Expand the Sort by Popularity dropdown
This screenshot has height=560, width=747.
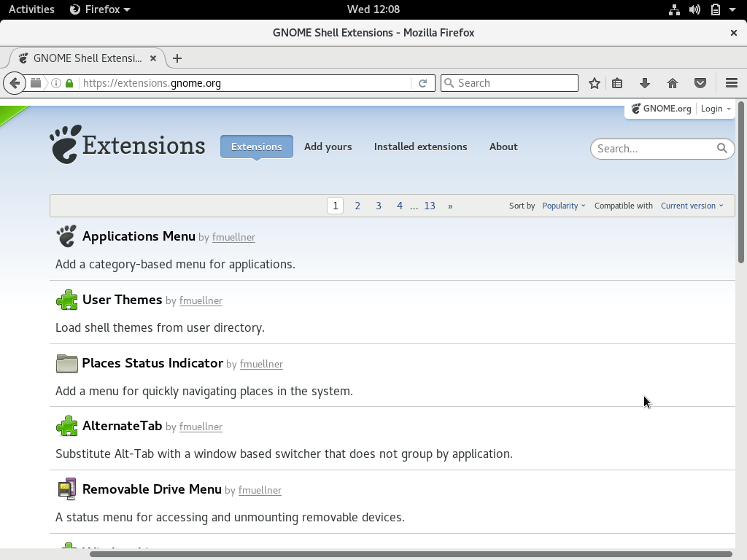pos(563,206)
